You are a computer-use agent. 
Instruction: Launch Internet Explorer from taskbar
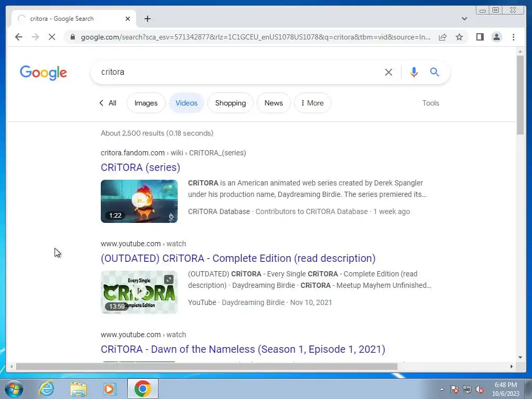[x=46, y=389]
